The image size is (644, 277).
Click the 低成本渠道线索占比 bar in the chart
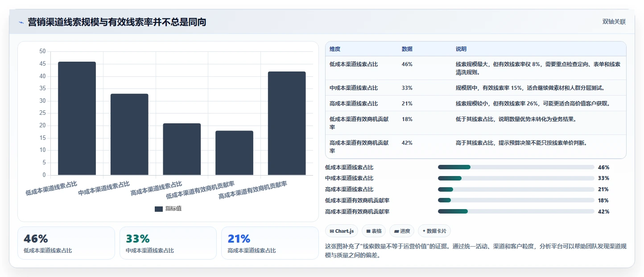tap(77, 118)
